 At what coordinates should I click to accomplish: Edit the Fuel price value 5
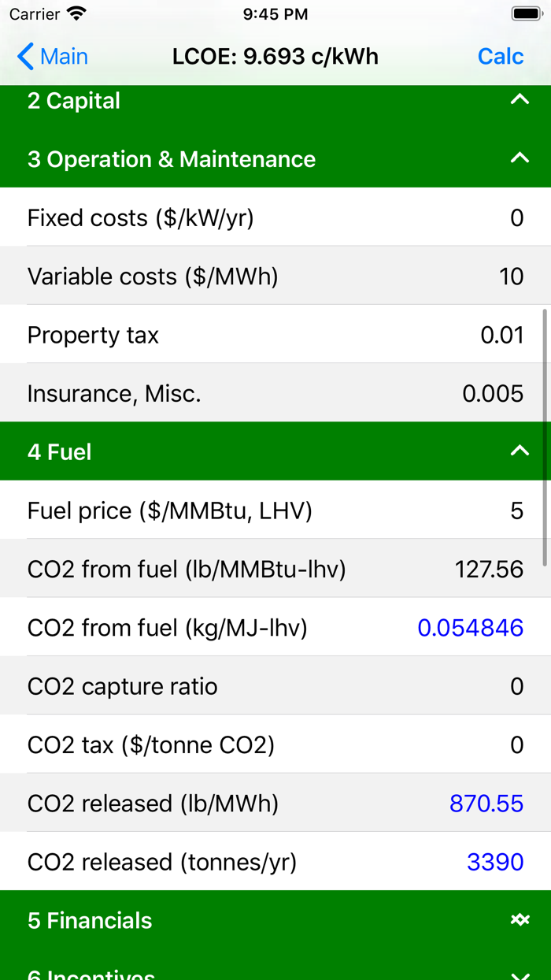tap(516, 510)
